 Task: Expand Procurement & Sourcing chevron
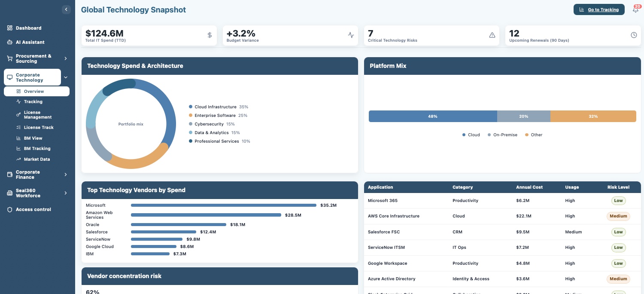(x=66, y=58)
